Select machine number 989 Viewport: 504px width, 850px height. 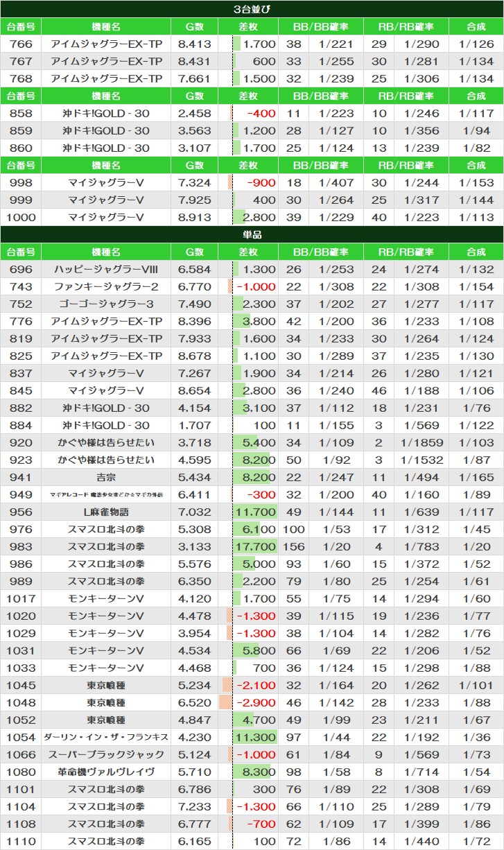21,581
